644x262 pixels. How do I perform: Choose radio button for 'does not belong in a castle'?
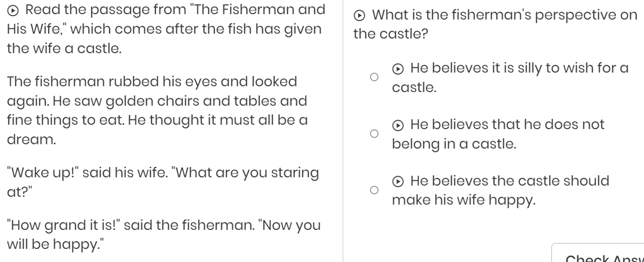(373, 134)
